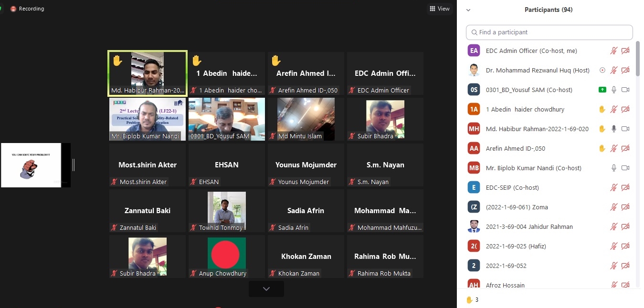Toggle the muted mic of 2022-1-69-025 (Hafiz)
The width and height of the screenshot is (644, 308).
click(x=614, y=246)
